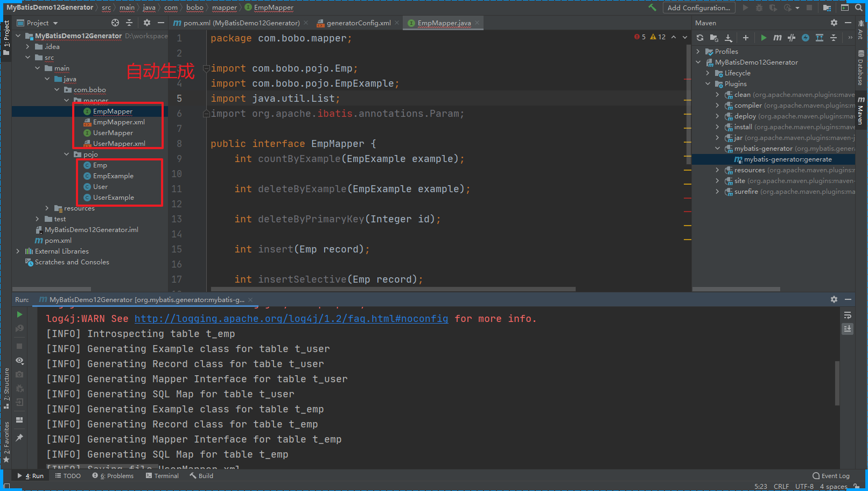Click the UTF-8 encoding status entry
The height and width of the screenshot is (491, 868).
[804, 486]
